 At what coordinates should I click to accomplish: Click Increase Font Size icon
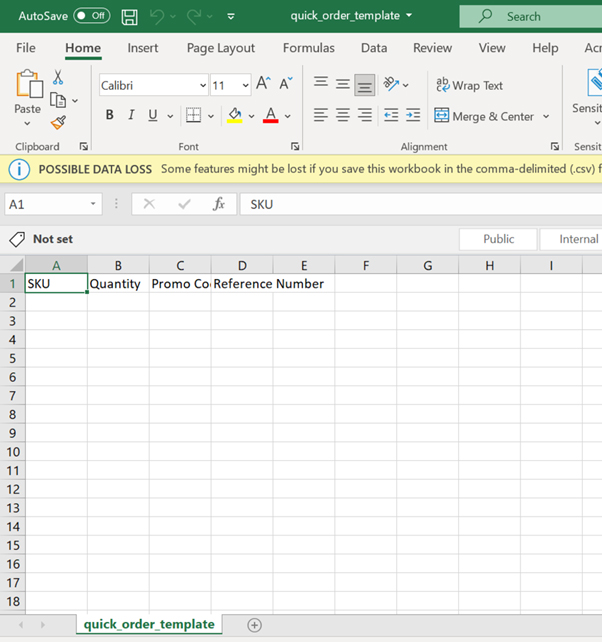[263, 83]
